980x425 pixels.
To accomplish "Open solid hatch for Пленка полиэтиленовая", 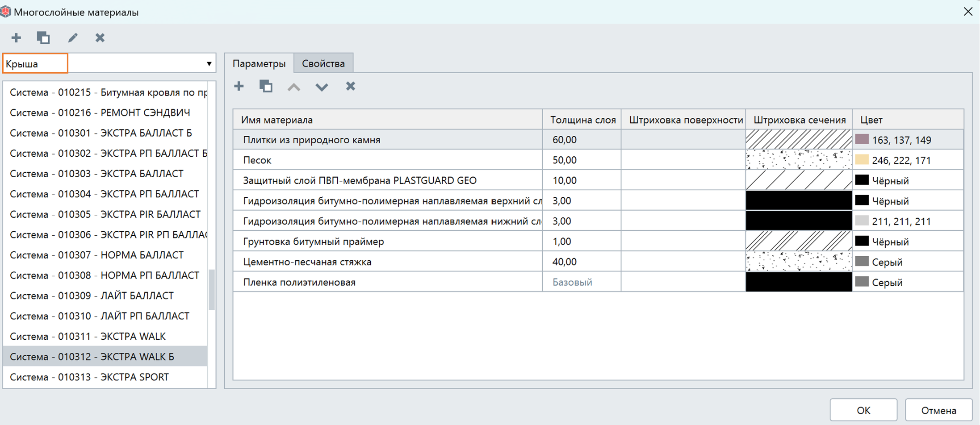I will coord(799,282).
